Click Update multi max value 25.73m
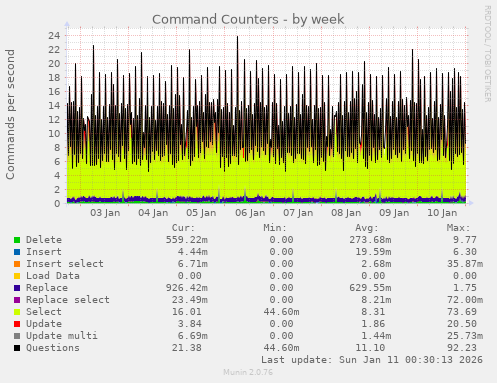497x383 pixels. point(465,336)
